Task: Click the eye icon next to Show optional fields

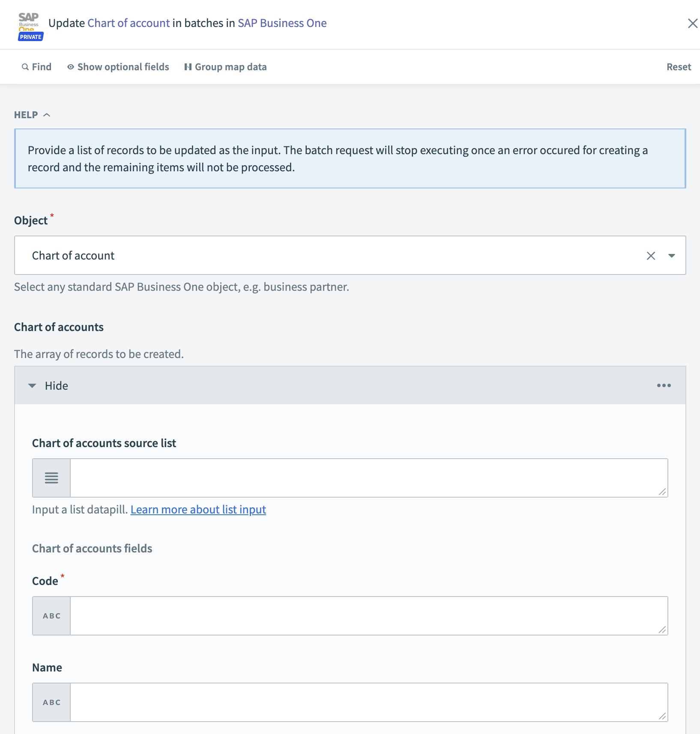Action: 71,67
